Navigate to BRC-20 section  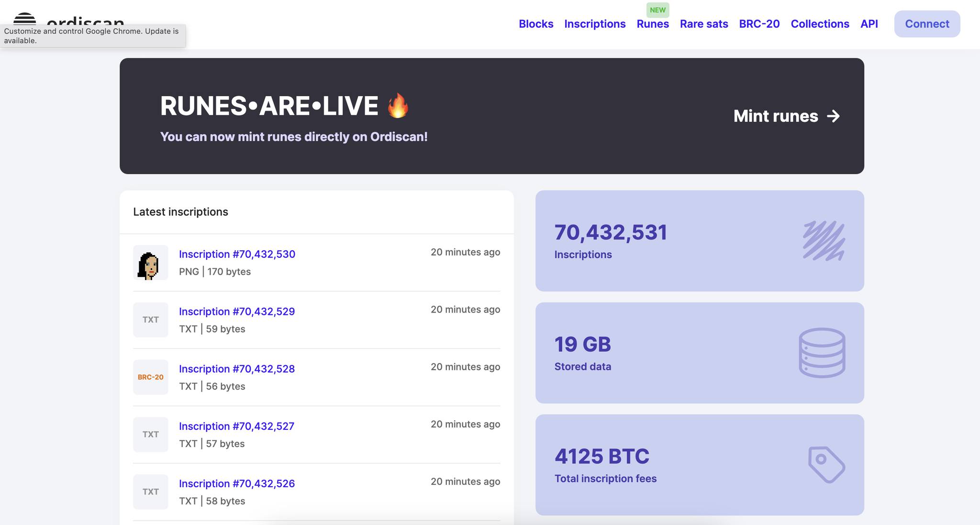click(x=759, y=24)
